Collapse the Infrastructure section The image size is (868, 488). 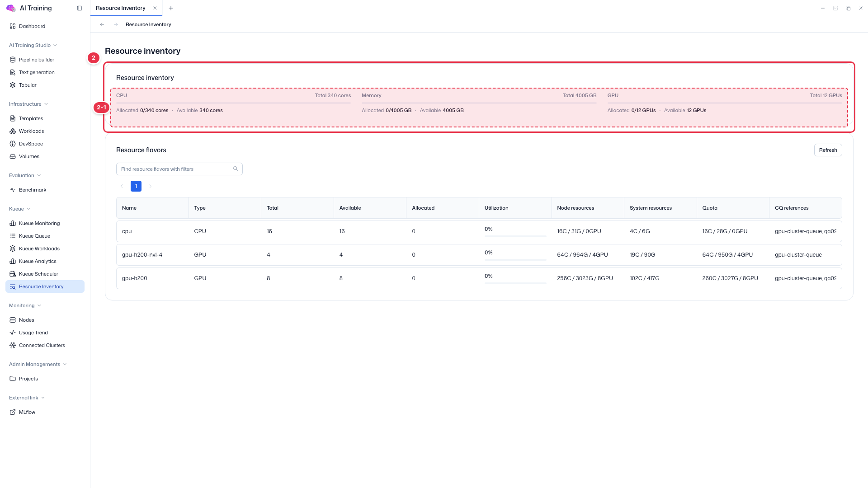[28, 104]
